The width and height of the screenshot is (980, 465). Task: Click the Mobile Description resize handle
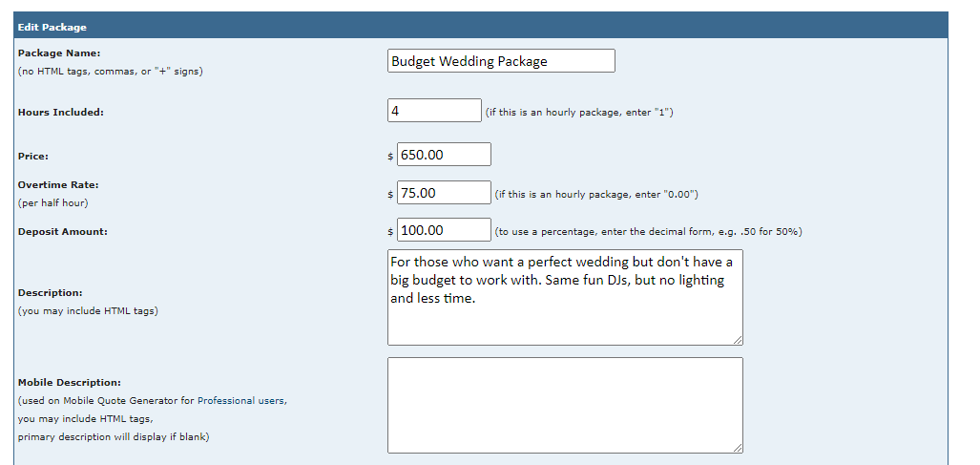pyautogui.click(x=738, y=448)
